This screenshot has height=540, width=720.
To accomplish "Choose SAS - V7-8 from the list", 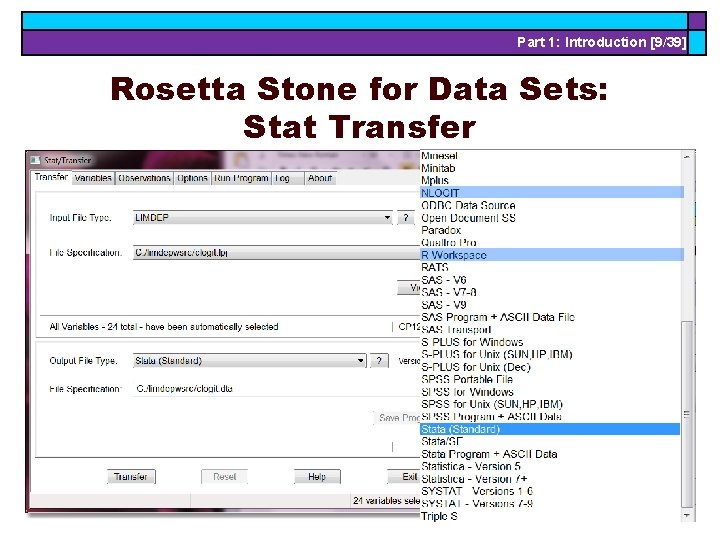I will pyautogui.click(x=551, y=292).
